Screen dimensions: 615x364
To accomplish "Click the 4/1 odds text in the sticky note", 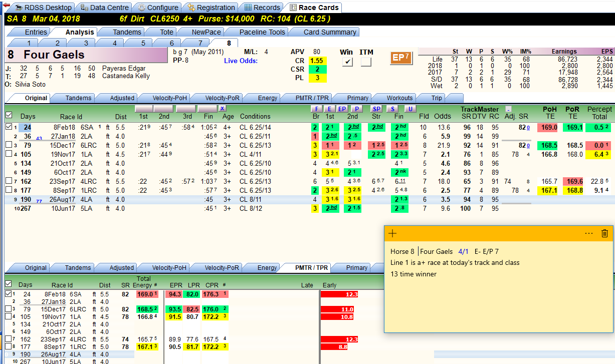I will 463,252.
